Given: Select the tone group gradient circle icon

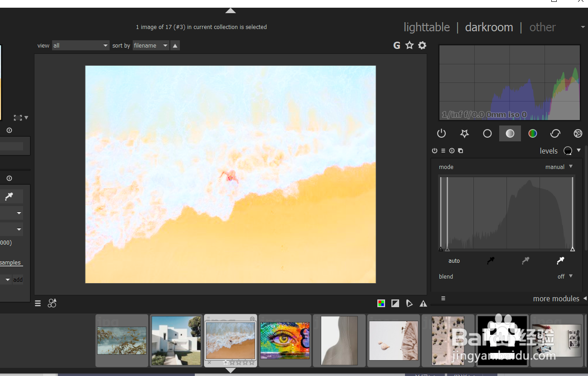Looking at the screenshot, I should (510, 134).
